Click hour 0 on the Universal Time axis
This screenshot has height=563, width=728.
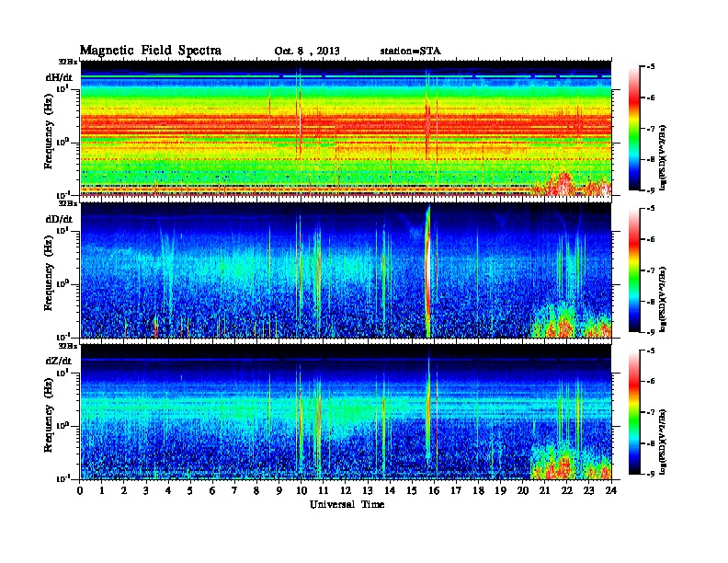pos(80,491)
